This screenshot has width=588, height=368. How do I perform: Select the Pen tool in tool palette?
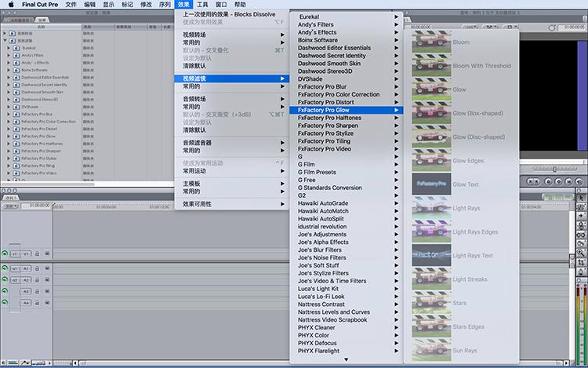[x=581, y=271]
